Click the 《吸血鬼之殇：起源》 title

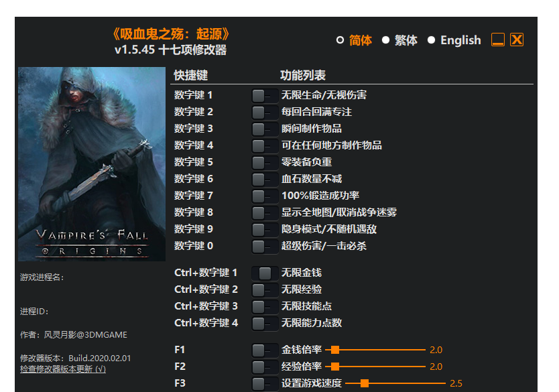tap(171, 34)
